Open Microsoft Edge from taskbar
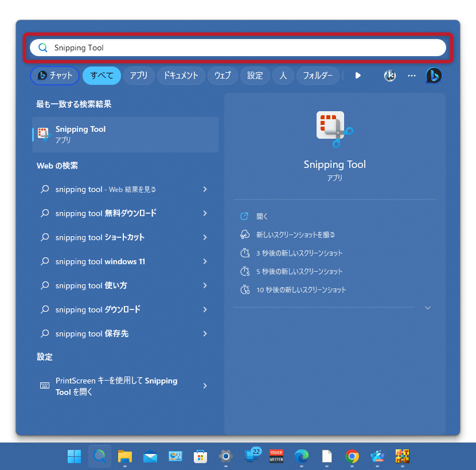Viewport: 476px width, 470px height. coord(302,456)
